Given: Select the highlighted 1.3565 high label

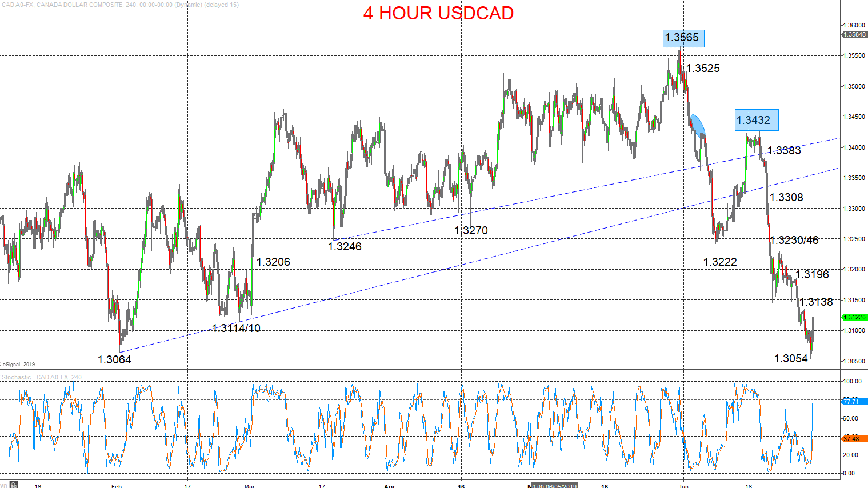Looking at the screenshot, I should pos(683,38).
